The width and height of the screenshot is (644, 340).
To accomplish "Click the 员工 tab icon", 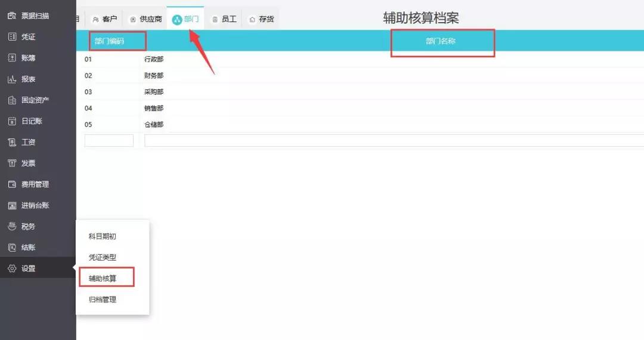I will 215,19.
